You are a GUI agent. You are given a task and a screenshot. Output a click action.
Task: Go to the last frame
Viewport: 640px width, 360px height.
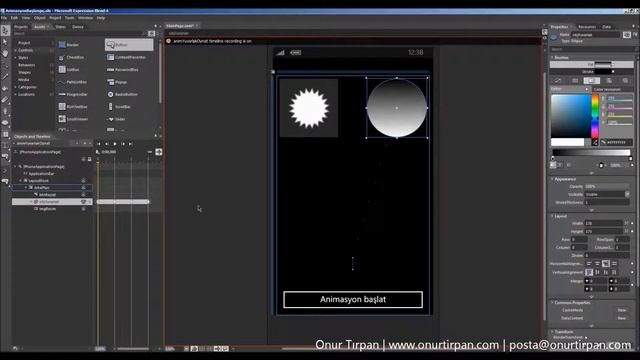point(131,144)
